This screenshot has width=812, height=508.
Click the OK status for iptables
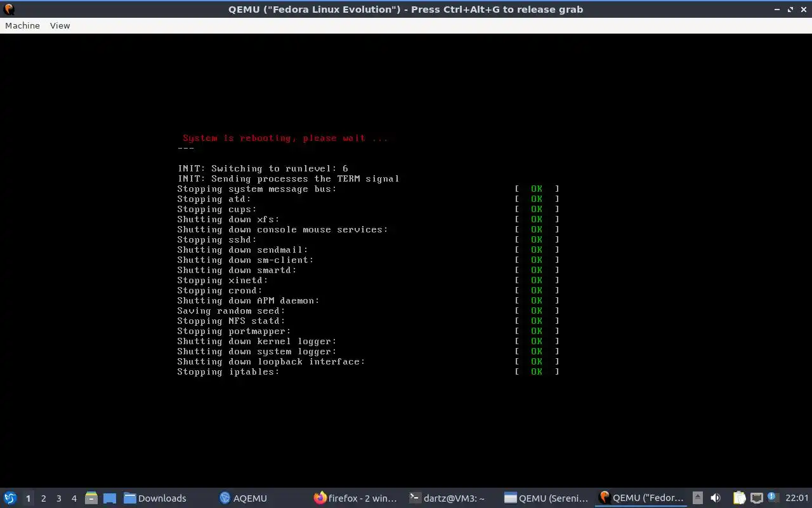tap(537, 371)
